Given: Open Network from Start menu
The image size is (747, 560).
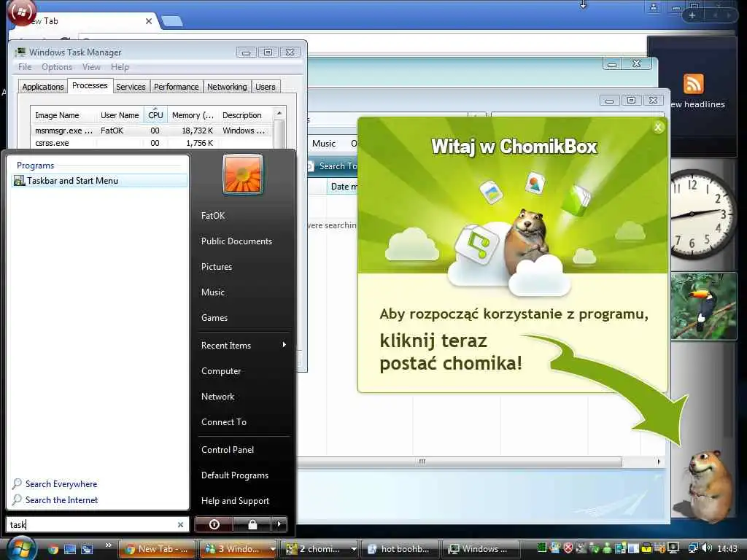Looking at the screenshot, I should (217, 397).
